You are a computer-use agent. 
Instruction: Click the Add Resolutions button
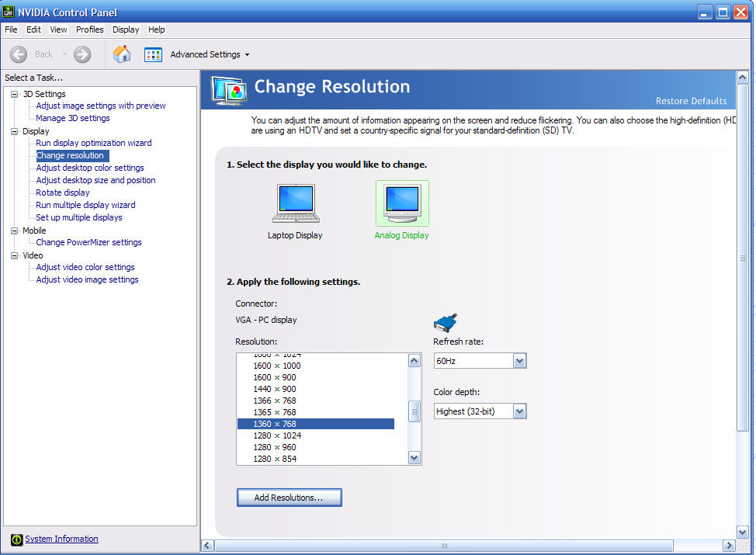click(x=290, y=498)
